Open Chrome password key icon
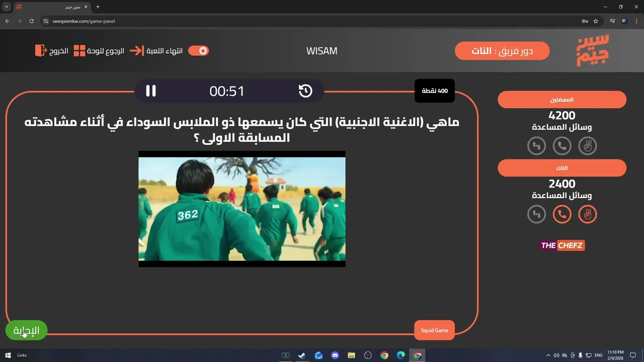The height and width of the screenshot is (362, 644). click(x=585, y=21)
